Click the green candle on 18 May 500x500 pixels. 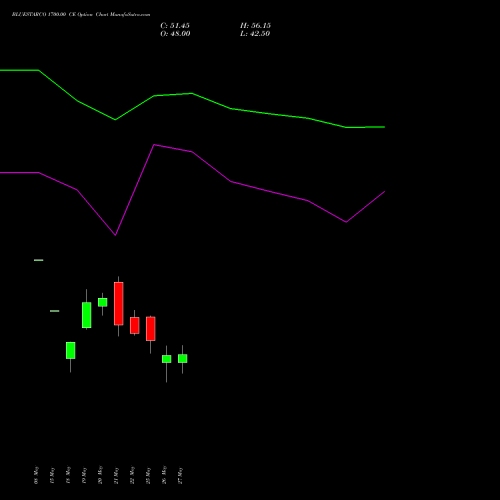coord(71,350)
